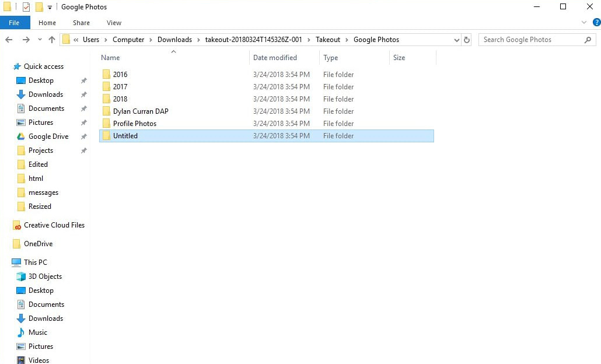Click the Properties quick access toolbar icon

click(26, 7)
